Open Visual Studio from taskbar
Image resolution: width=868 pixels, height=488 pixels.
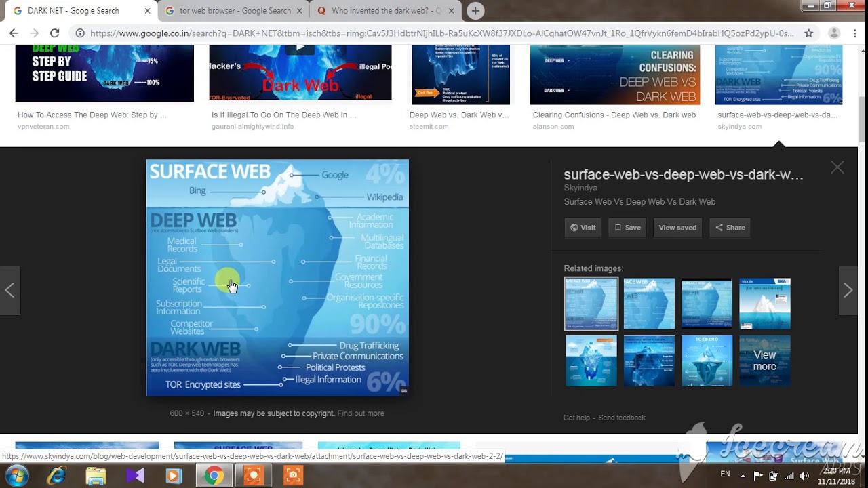[135, 476]
